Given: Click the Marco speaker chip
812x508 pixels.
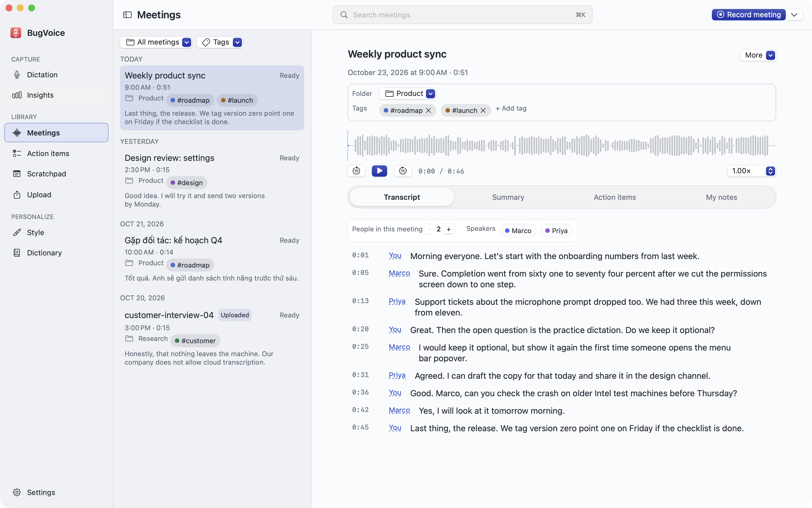Looking at the screenshot, I should tap(518, 231).
